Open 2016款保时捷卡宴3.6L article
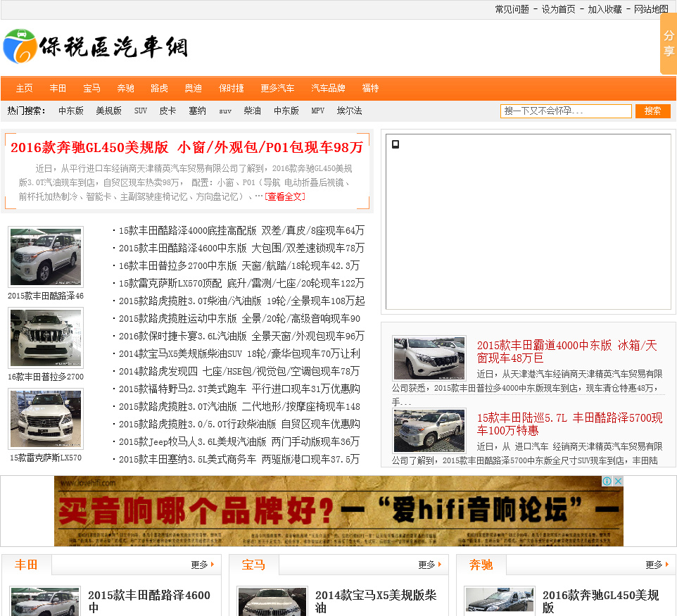Viewport: 677px width, 616px height. pyautogui.click(x=241, y=336)
